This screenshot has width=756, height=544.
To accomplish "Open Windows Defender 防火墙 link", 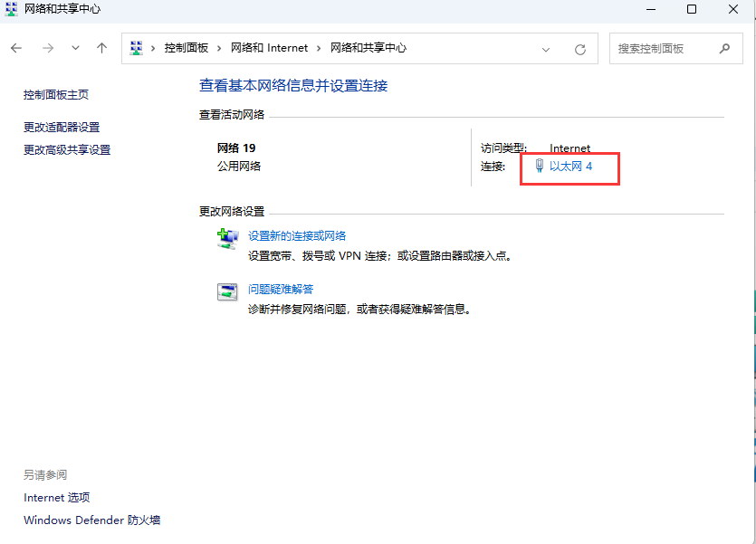I will point(91,520).
